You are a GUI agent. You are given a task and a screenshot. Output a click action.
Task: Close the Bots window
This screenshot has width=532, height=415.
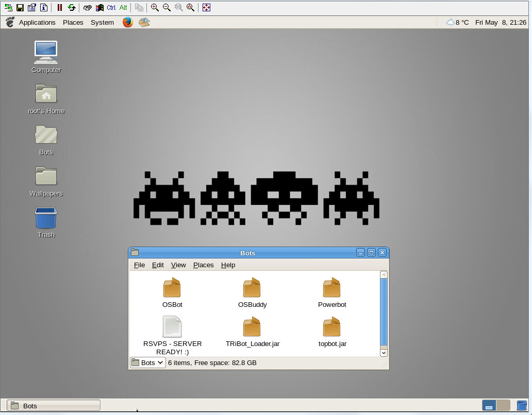(382, 253)
